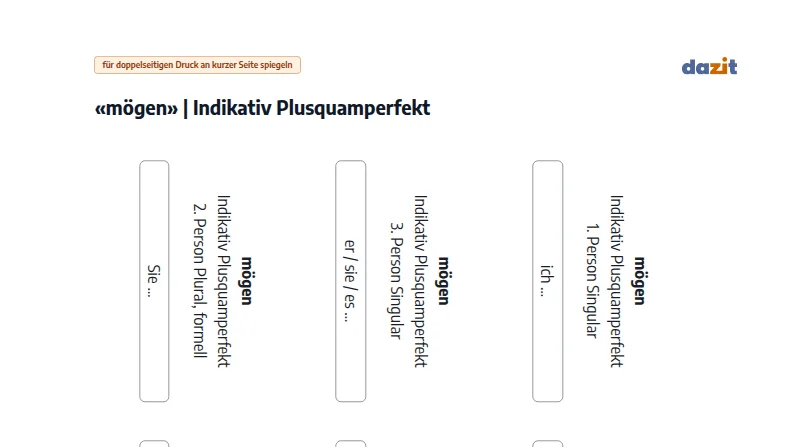Select the '2. Person Plural, formell' label

coord(201,281)
